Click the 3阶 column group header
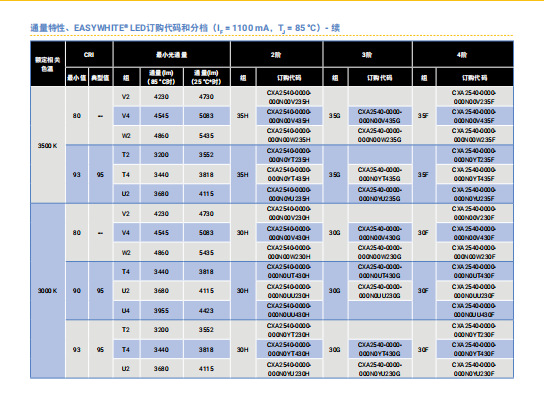This screenshot has width=544, height=416. click(367, 55)
